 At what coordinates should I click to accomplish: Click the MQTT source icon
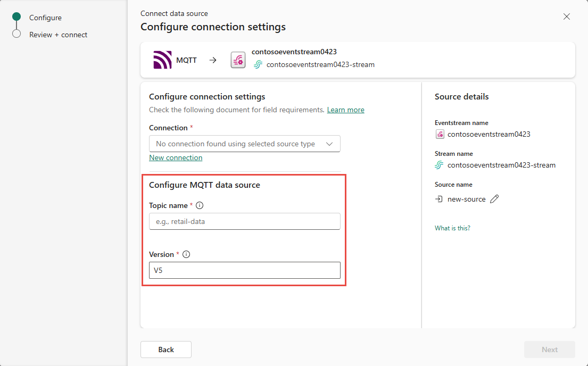(162, 60)
